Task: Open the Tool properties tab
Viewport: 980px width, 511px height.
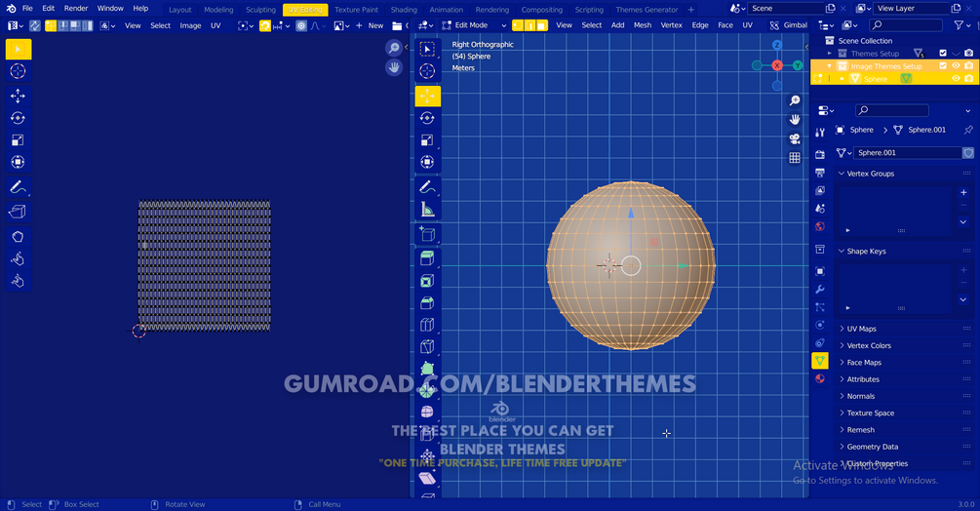Action: pos(820,132)
